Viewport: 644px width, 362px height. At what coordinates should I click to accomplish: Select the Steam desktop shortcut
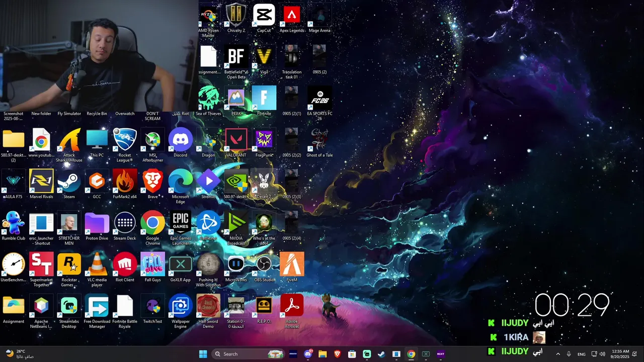pos(69,182)
